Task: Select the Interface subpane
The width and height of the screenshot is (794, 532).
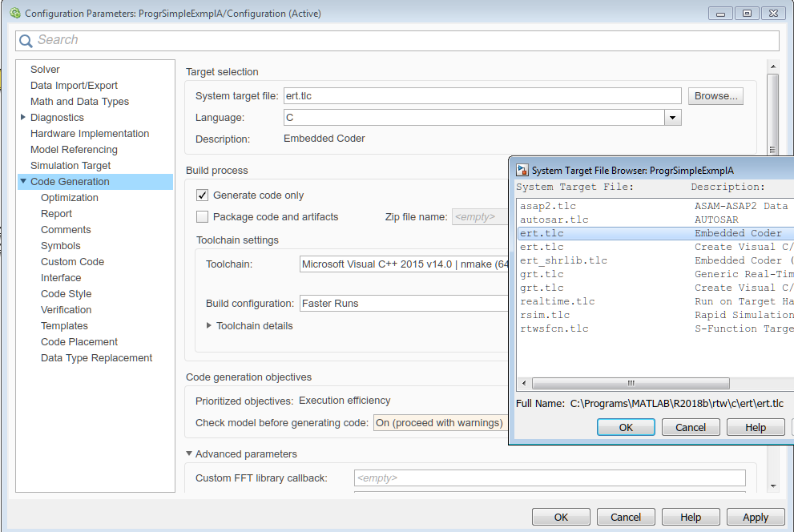Action: [61, 278]
